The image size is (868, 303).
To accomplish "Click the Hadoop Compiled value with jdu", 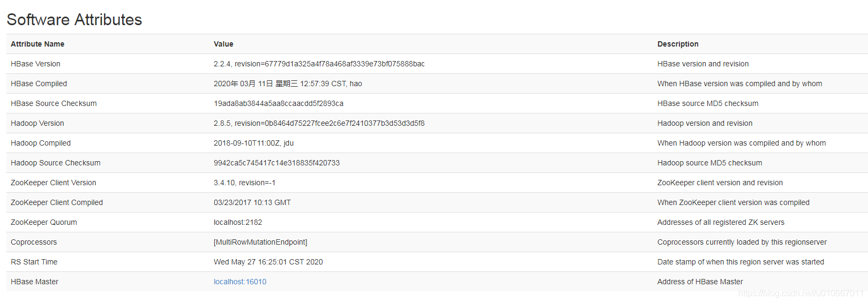I will pos(253,143).
